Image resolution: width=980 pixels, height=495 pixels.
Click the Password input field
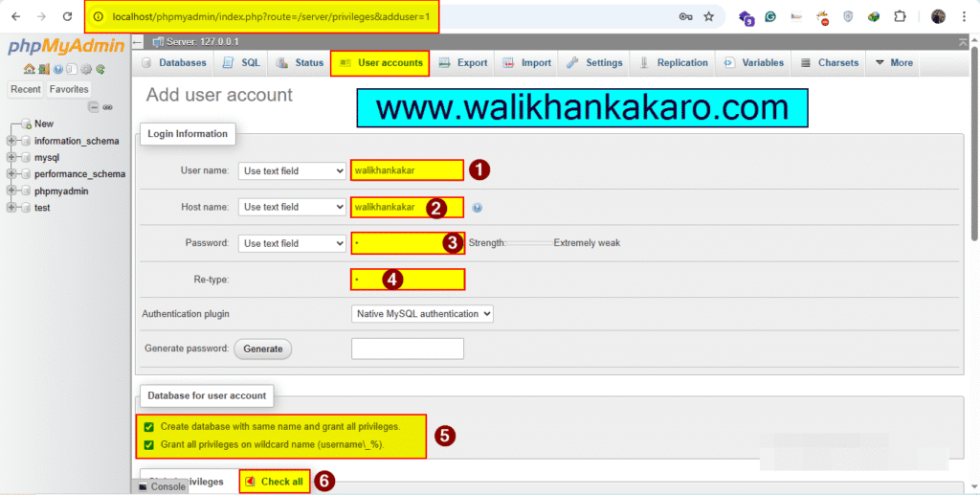pos(408,243)
